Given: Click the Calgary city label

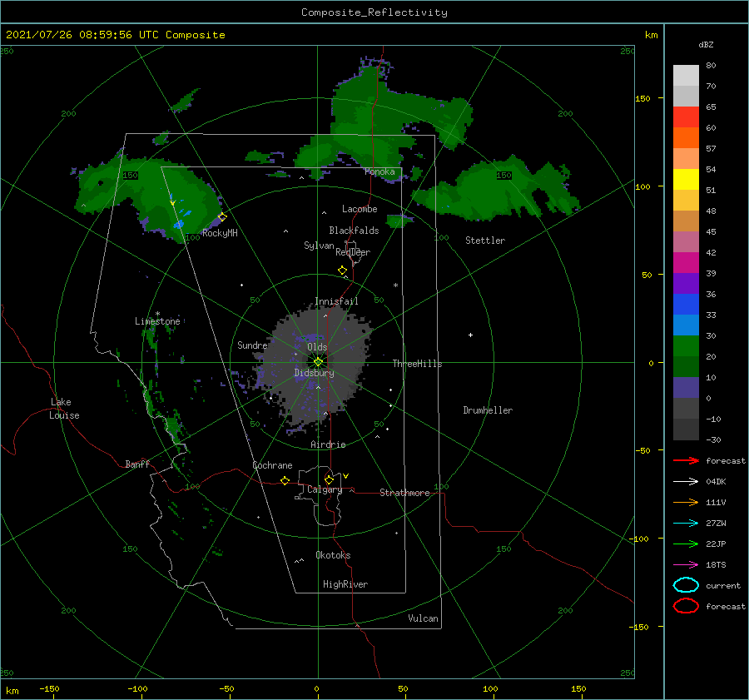Looking at the screenshot, I should coord(325,489).
